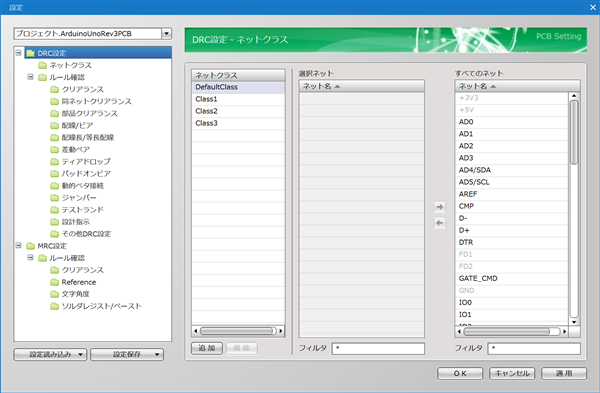600x393 pixels.
Task: Click net list vertical scrollbar down arrow
Action: point(574,322)
